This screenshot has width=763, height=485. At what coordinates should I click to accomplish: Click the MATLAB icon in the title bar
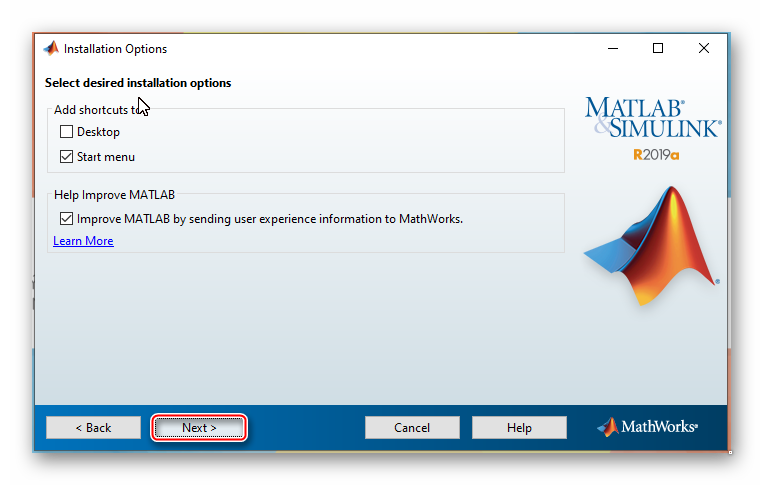point(51,49)
